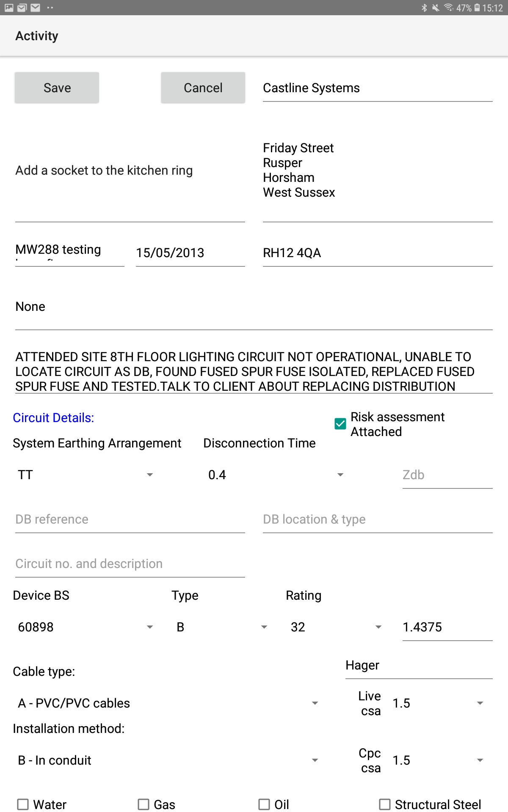Change cable type PVC/PVC dropdown
This screenshot has height=812, width=508.
(x=167, y=703)
